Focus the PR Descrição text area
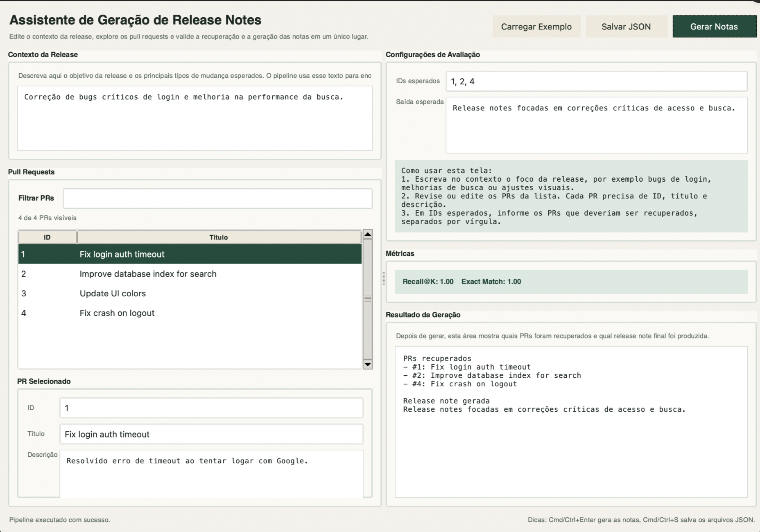This screenshot has height=532, width=760. pos(211,474)
